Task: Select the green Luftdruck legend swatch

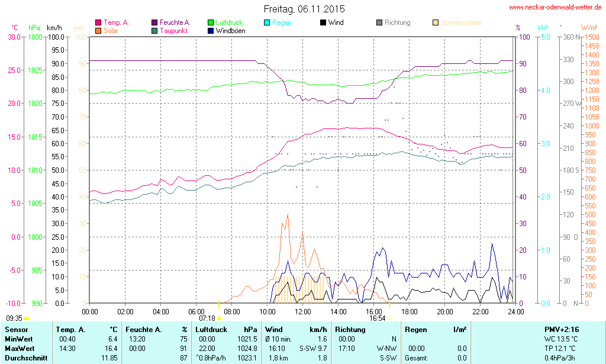Action: (211, 23)
